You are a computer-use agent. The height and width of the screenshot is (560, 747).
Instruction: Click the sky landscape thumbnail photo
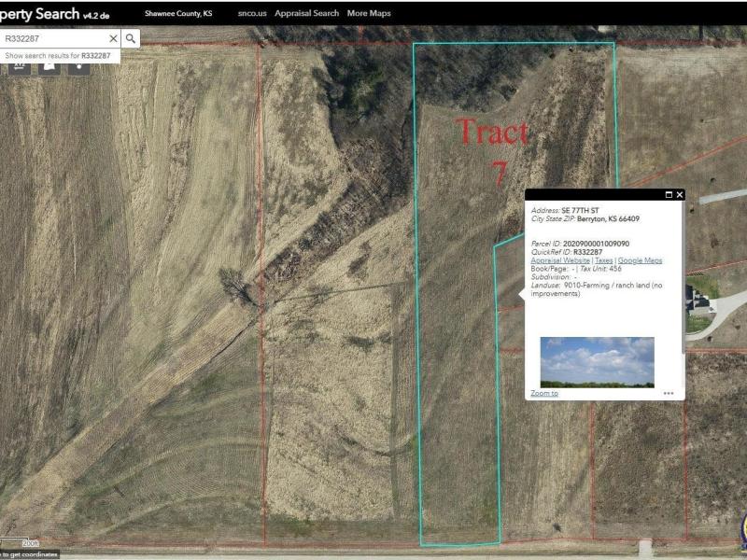point(597,362)
